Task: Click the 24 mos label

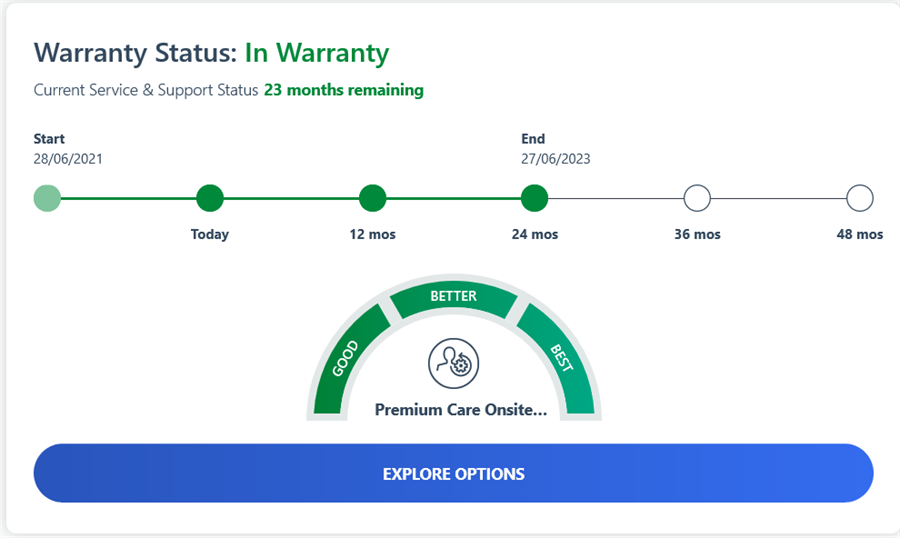Action: (535, 234)
